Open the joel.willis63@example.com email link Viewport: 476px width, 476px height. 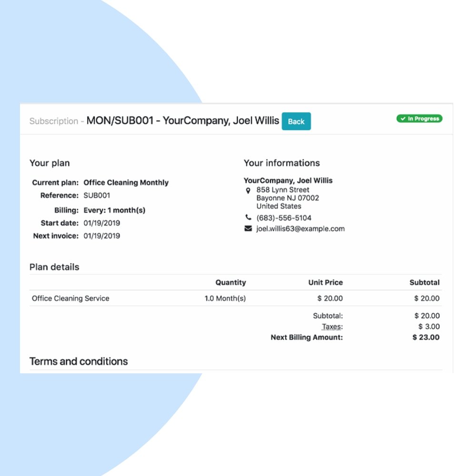pos(299,228)
